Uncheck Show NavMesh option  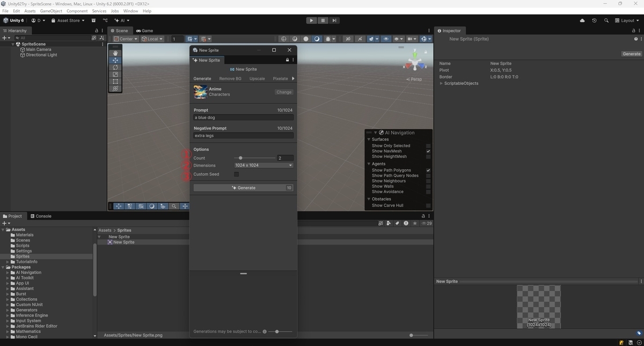pyautogui.click(x=428, y=151)
